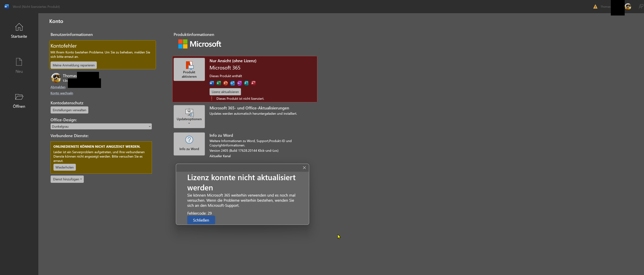Click the Lizenz aktualisieren button
This screenshot has width=644, height=275.
tap(225, 92)
